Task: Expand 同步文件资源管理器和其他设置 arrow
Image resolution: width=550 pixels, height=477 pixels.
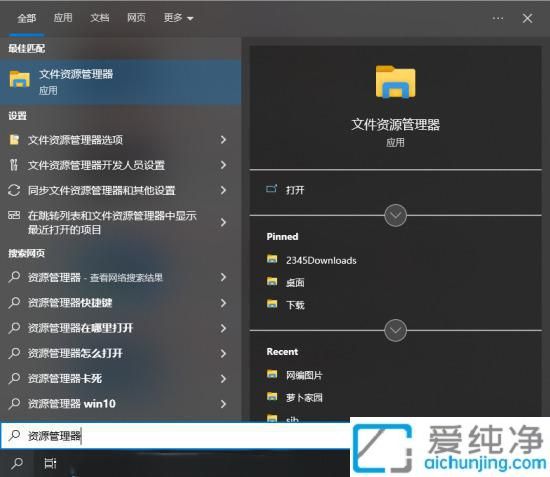Action: click(223, 190)
